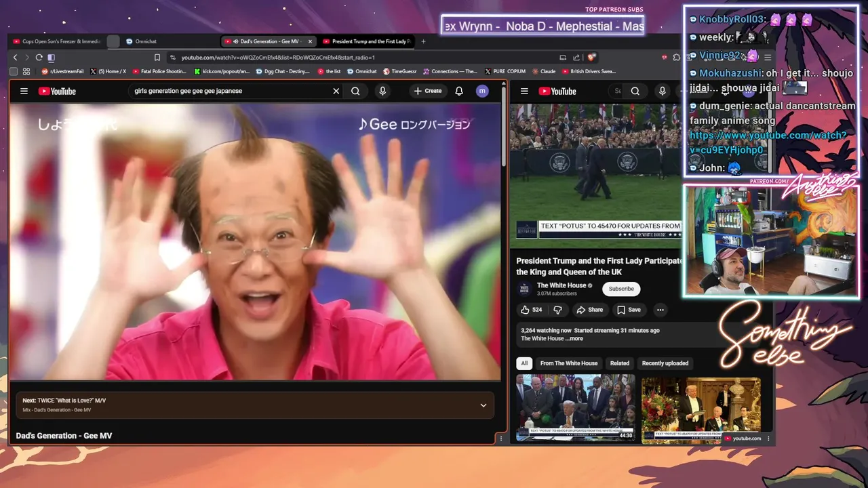Reload the page with the refresh icon
The width and height of the screenshot is (868, 488).
click(x=39, y=58)
